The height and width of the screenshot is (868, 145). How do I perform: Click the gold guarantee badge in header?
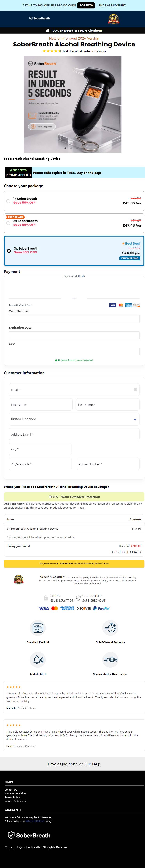114,19
